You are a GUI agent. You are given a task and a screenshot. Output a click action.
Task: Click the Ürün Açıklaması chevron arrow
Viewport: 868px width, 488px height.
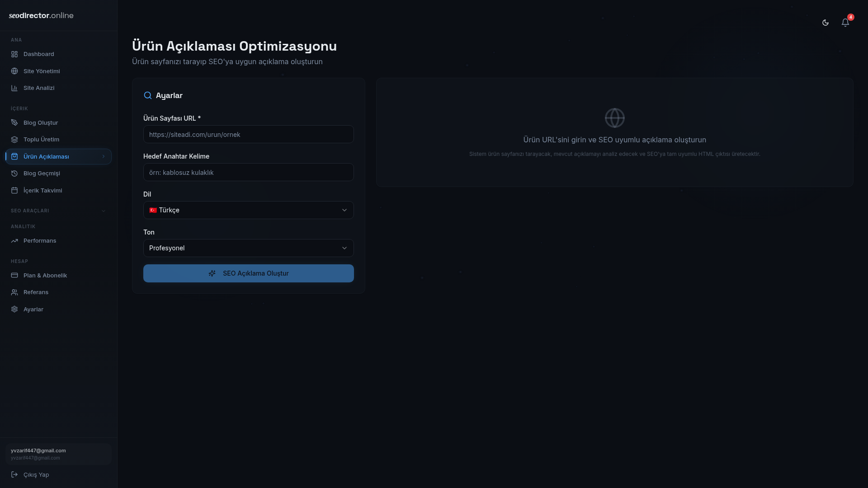click(104, 156)
